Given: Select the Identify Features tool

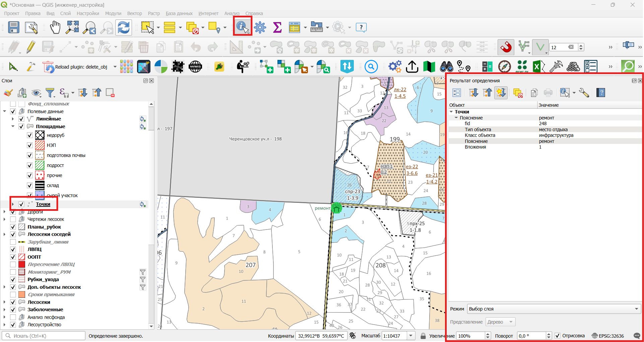Looking at the screenshot, I should 242,27.
